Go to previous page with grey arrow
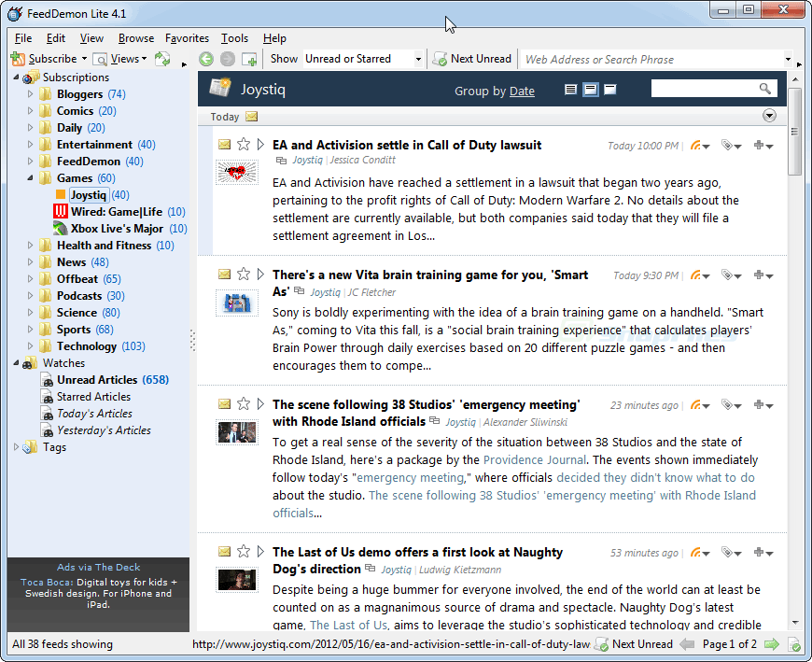Image resolution: width=812 pixels, height=662 pixels. (687, 644)
